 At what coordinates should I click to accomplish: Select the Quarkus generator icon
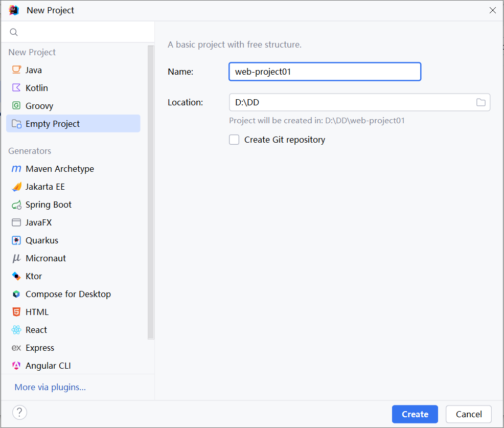17,240
